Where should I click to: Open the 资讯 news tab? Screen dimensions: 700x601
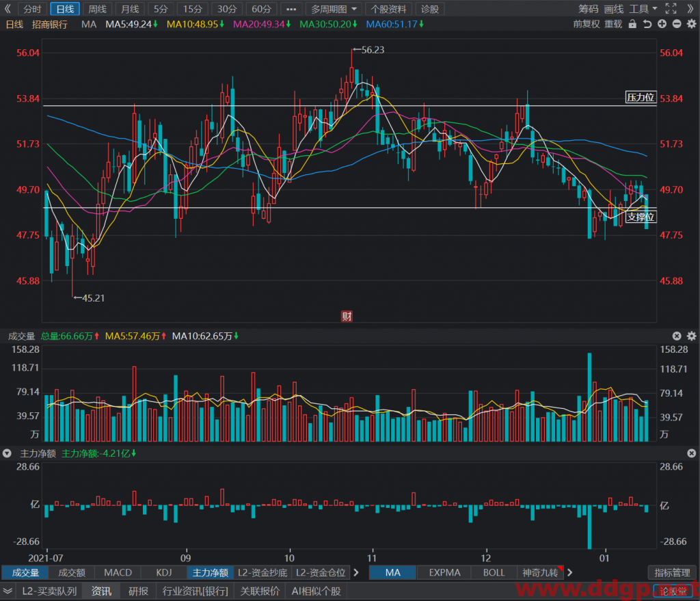click(101, 591)
